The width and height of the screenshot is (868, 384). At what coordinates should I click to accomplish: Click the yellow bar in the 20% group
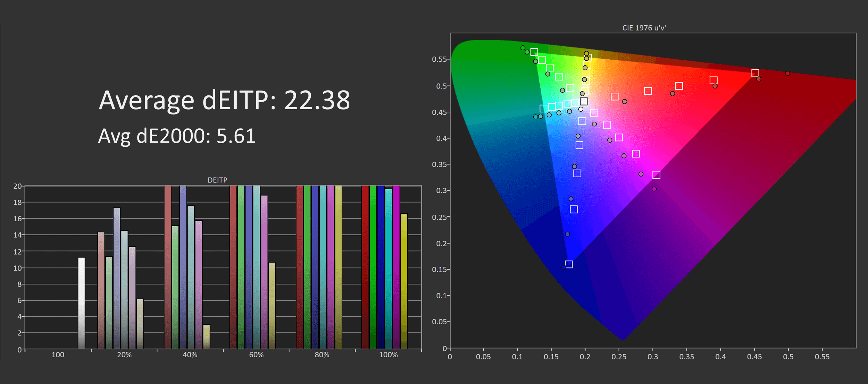[140, 323]
